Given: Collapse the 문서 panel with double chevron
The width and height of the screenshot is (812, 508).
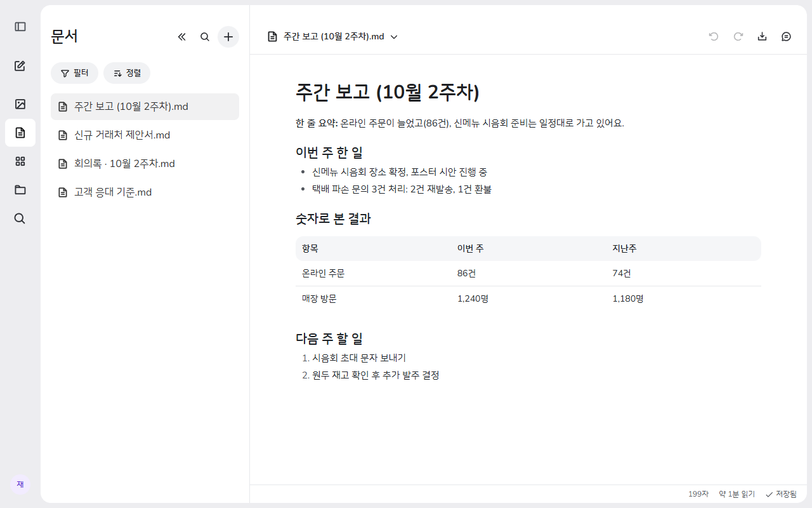Looking at the screenshot, I should [x=182, y=37].
